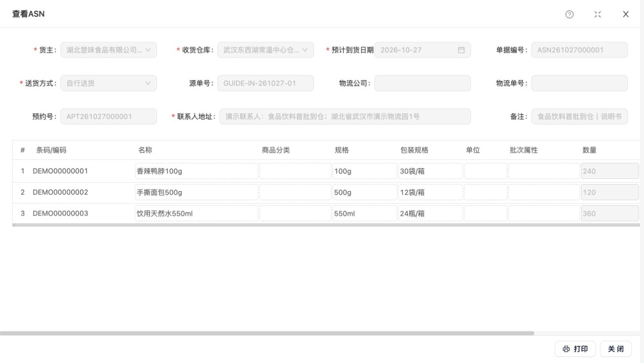Click the 规格 column header

[342, 150]
